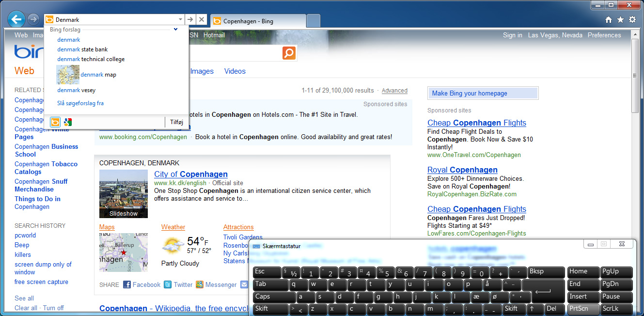Click the orange Bing search magnifier button

click(x=289, y=53)
